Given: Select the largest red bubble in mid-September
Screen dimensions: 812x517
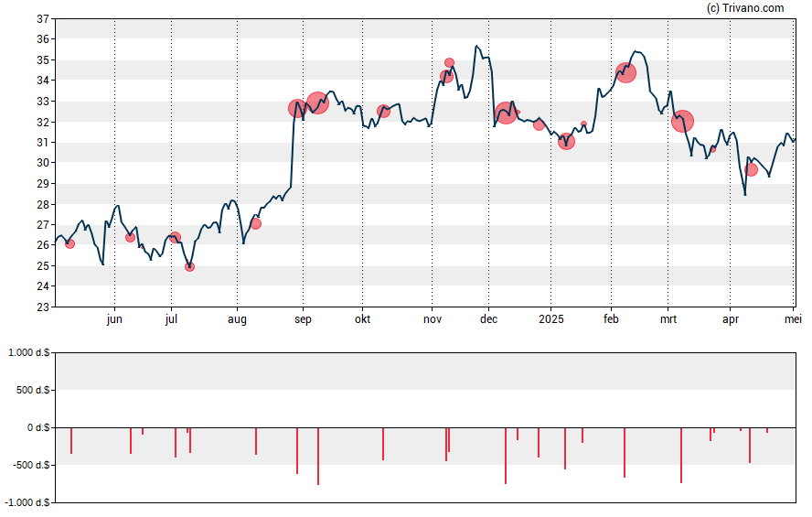Looking at the screenshot, I should pyautogui.click(x=317, y=103).
